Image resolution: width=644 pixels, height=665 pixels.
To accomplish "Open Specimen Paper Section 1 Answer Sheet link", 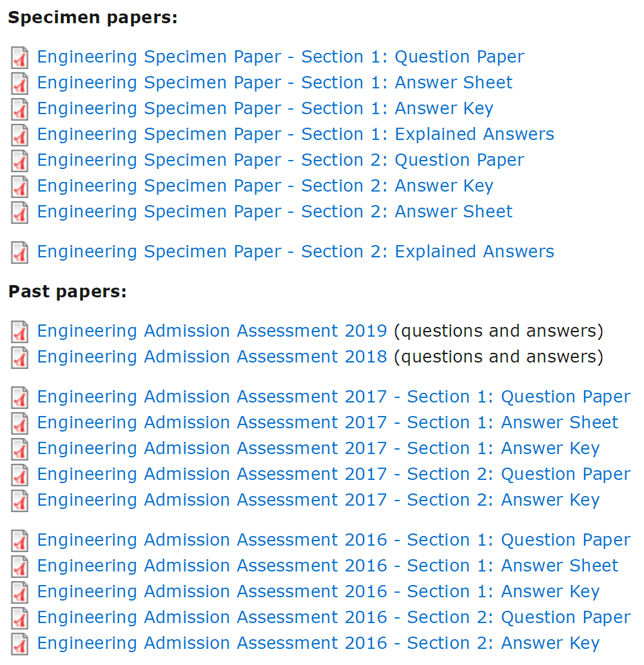I will [x=275, y=83].
